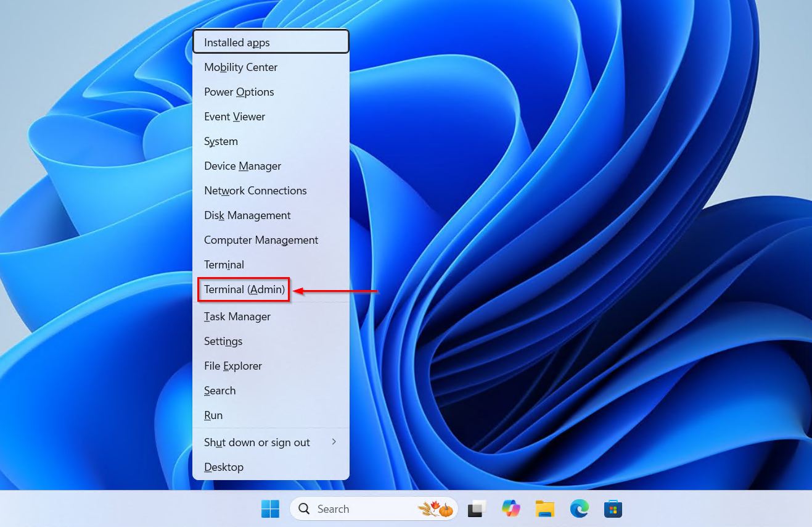The height and width of the screenshot is (527, 812).
Task: Open the Run entry in the menu
Action: [x=213, y=415]
